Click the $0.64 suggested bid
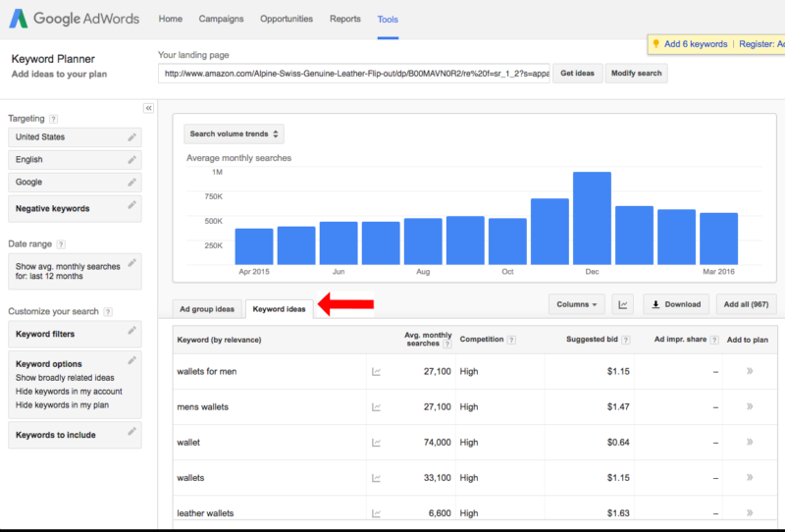Image resolution: width=785 pixels, height=532 pixels. pos(618,443)
